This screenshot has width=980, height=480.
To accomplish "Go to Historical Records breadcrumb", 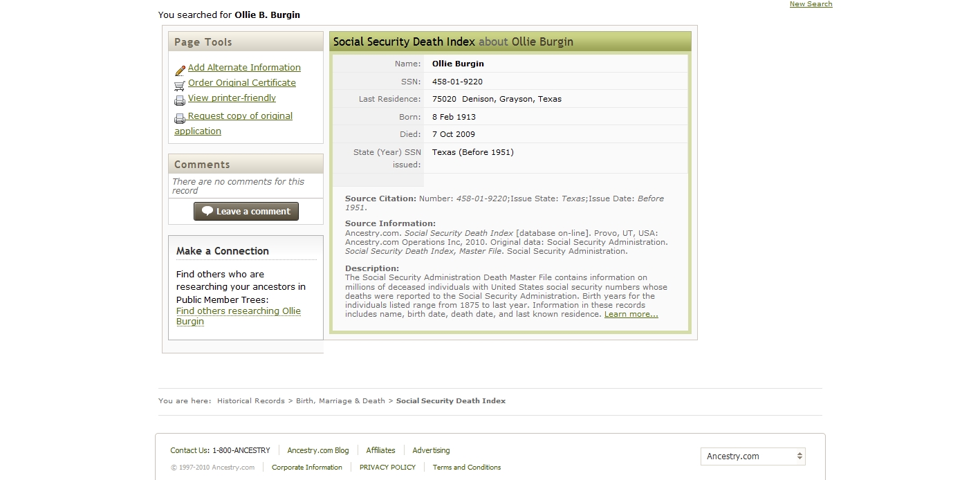I will 250,401.
